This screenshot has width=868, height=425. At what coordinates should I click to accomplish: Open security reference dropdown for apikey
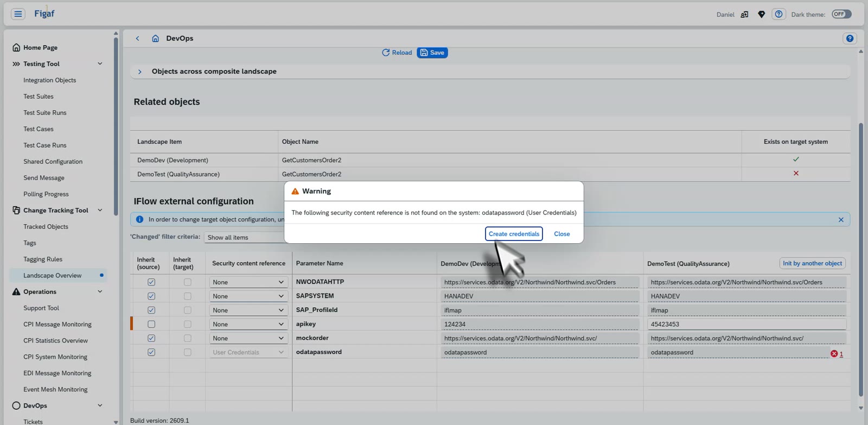point(248,325)
